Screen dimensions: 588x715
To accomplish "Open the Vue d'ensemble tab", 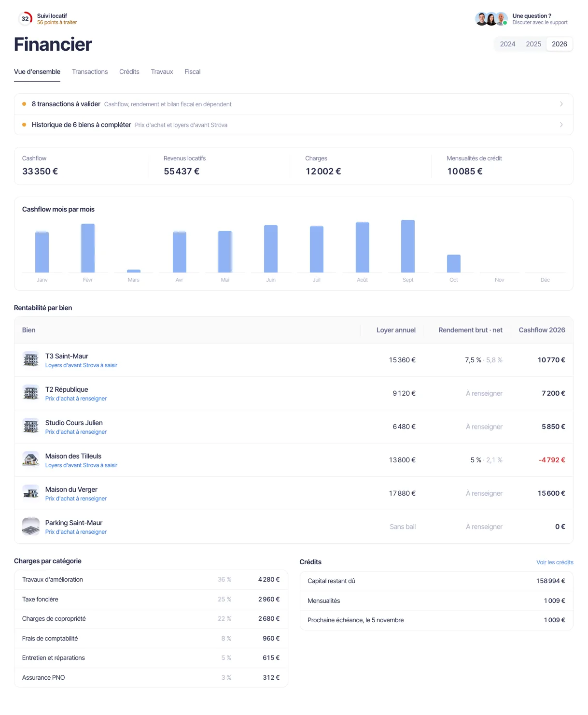I will (x=37, y=71).
